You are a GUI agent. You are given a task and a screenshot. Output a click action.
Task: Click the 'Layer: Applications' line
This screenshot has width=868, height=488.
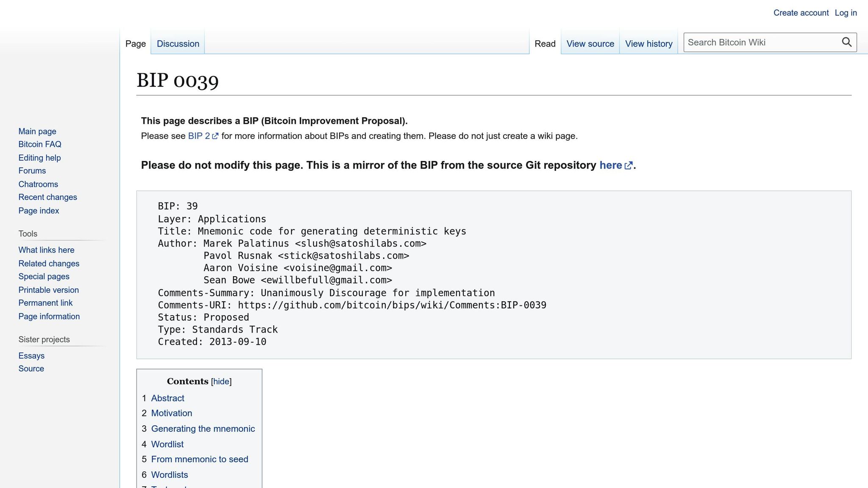(212, 219)
